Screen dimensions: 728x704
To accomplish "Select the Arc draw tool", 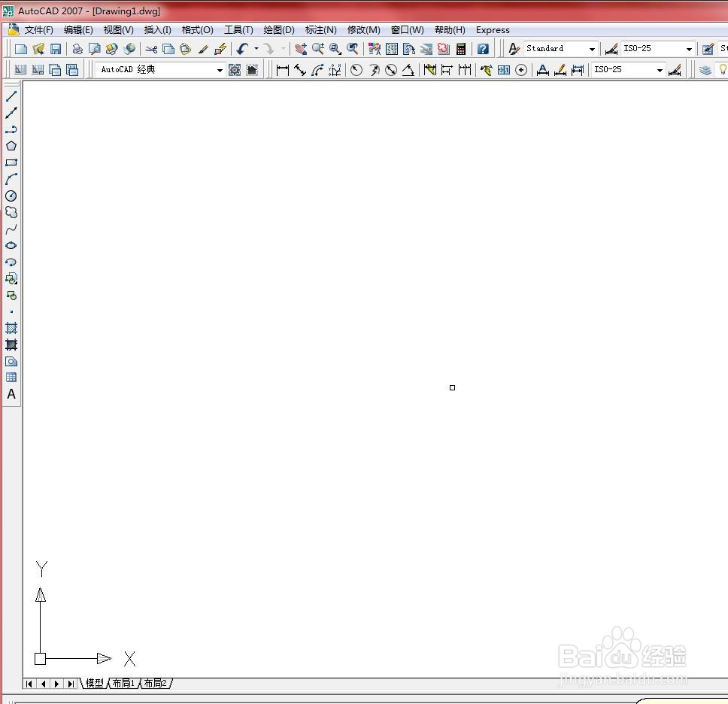I will pyautogui.click(x=11, y=179).
